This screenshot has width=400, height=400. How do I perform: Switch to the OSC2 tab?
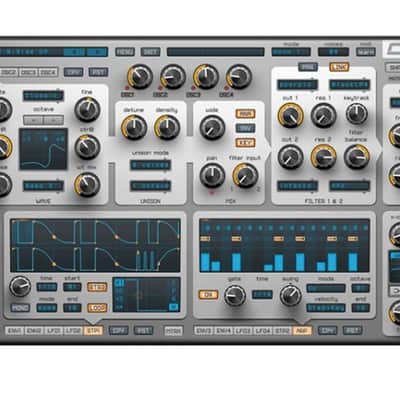click(x=9, y=72)
